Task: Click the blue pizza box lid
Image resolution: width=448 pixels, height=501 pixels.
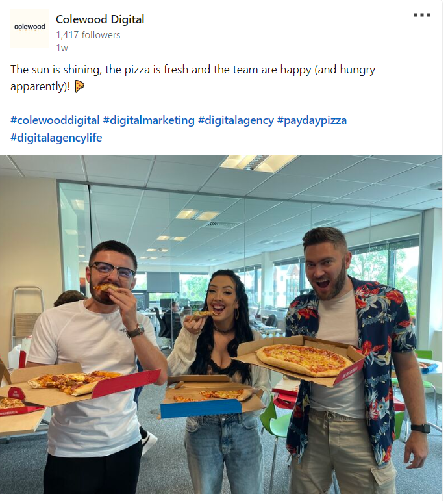Action: [201, 409]
